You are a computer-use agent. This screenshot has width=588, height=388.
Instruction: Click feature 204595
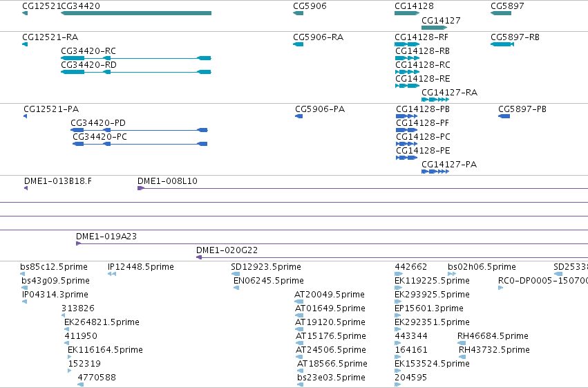click(x=397, y=385)
